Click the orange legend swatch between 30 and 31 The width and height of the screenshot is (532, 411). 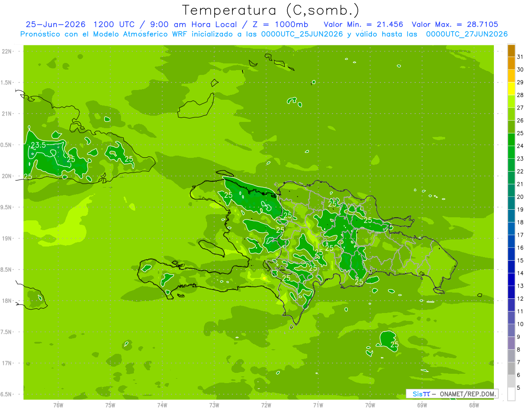click(x=511, y=63)
